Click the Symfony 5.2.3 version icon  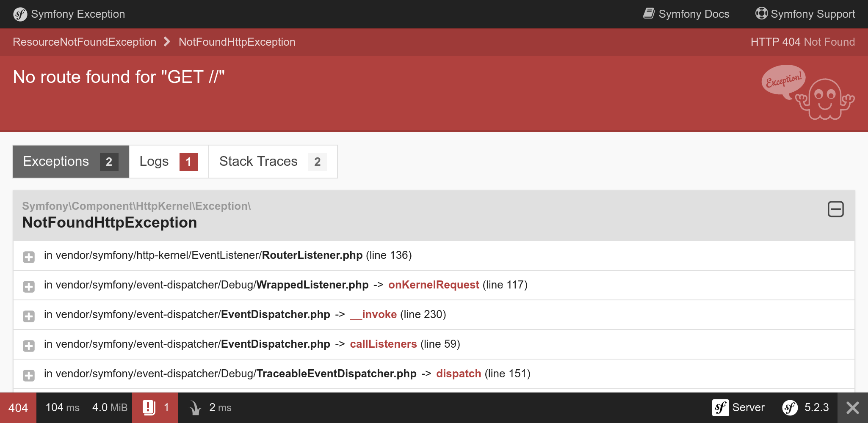790,408
